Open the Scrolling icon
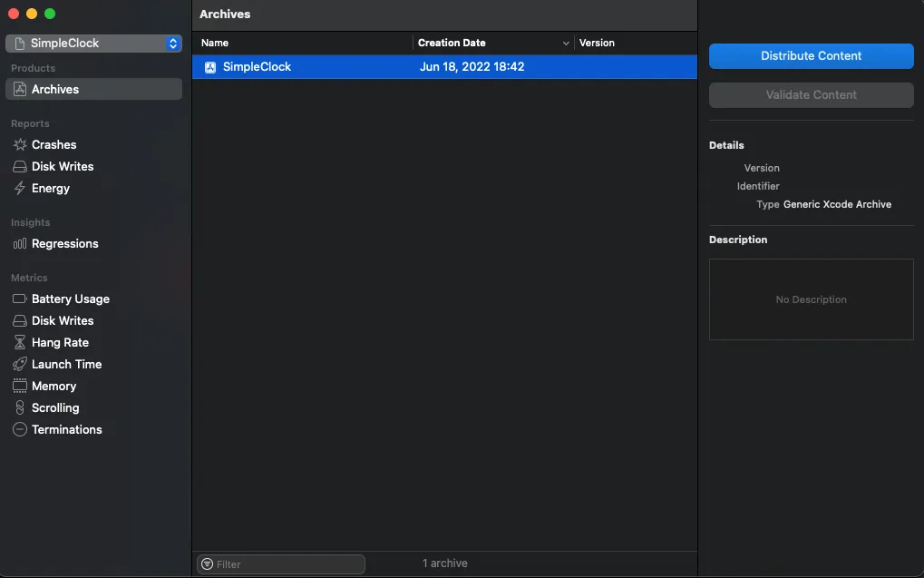Screen dimensions: 924x578 [20, 408]
